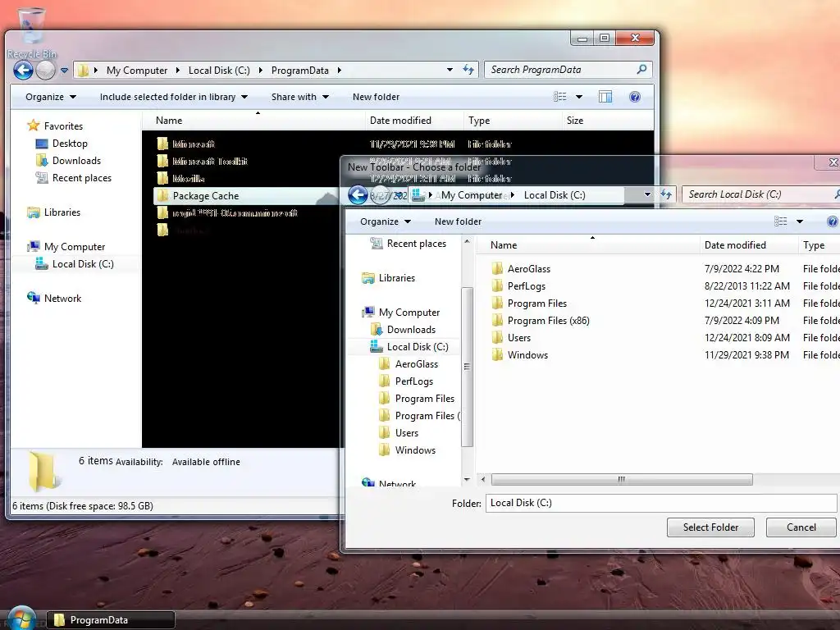
Task: Select Downloads under My Computer in dialog
Action: pyautogui.click(x=411, y=330)
